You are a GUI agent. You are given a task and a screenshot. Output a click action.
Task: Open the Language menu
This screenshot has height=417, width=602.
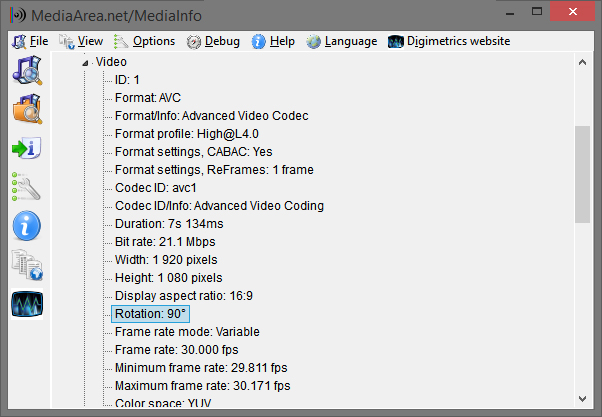342,41
